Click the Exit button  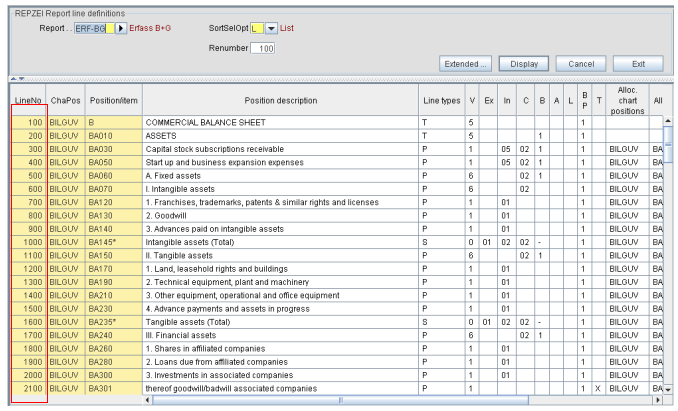tap(638, 64)
